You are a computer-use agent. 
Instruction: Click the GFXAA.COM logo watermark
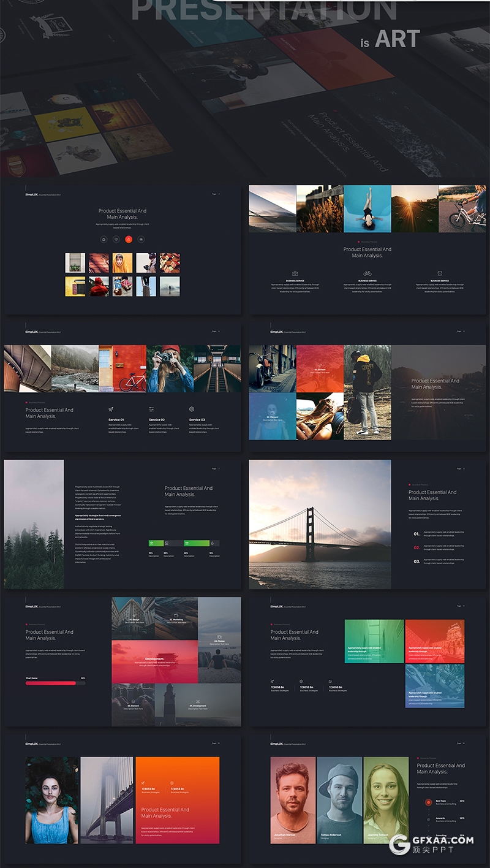(x=431, y=843)
